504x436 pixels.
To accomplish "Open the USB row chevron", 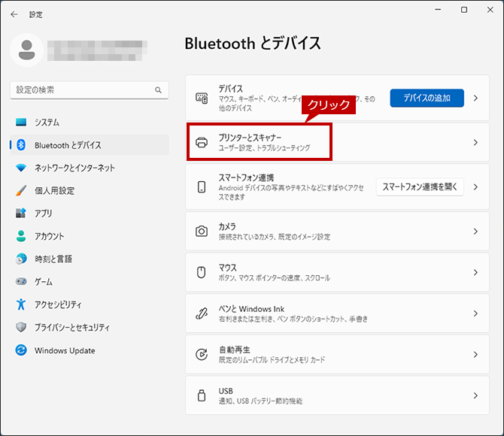I will pyautogui.click(x=475, y=395).
